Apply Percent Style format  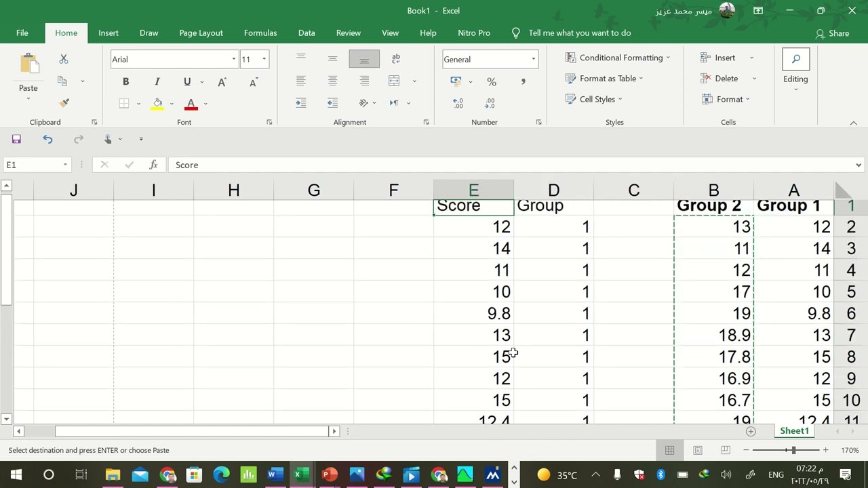tap(492, 82)
